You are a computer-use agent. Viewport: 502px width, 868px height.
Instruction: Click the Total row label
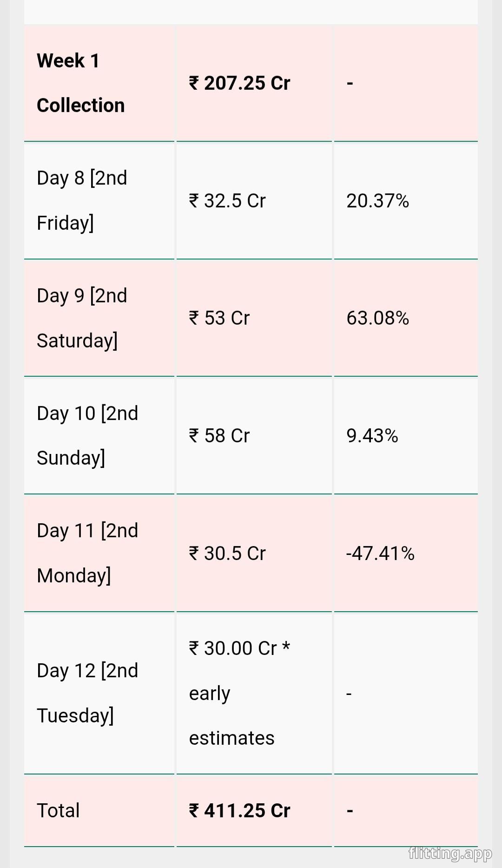point(58,811)
